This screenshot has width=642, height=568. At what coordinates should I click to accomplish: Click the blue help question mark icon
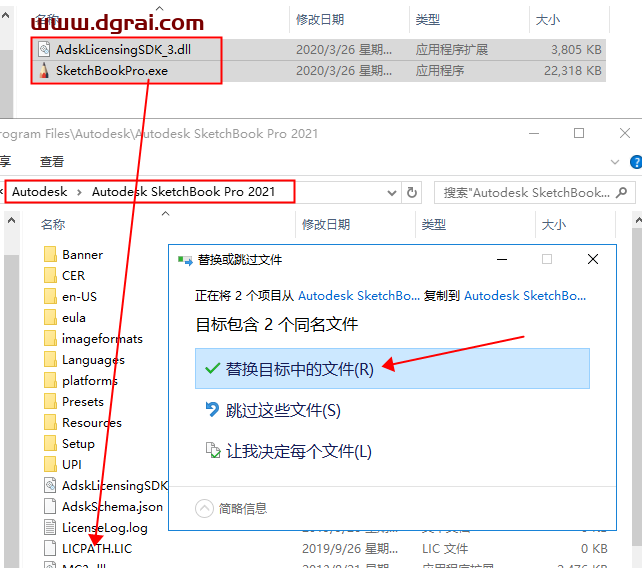pos(636,162)
